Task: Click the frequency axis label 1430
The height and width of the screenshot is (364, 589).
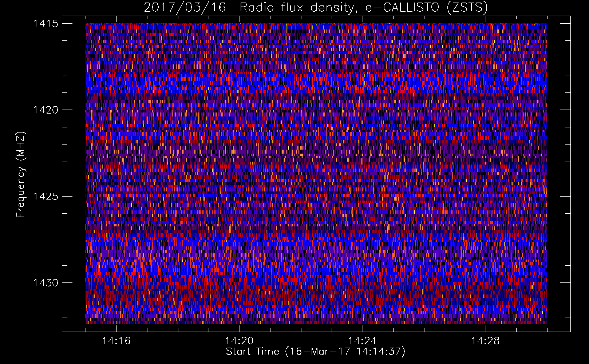Action: (46, 283)
